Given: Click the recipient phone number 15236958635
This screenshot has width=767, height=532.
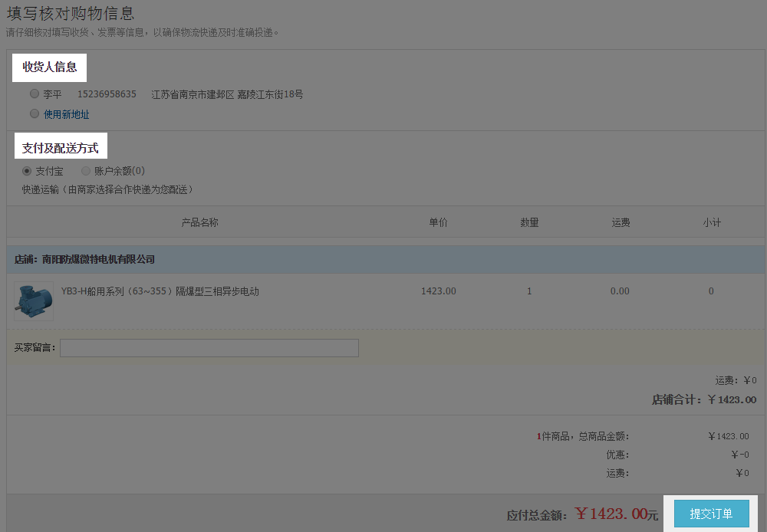Looking at the screenshot, I should (x=107, y=94).
